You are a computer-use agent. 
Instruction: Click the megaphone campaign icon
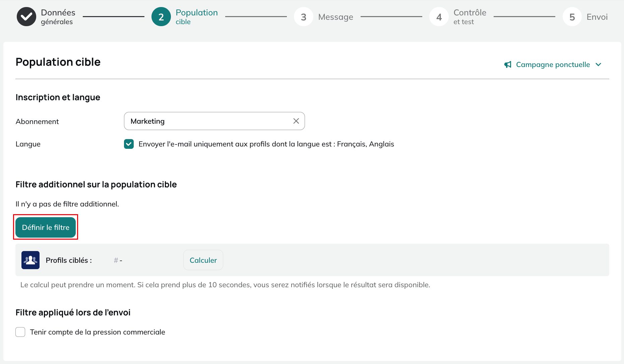(508, 64)
